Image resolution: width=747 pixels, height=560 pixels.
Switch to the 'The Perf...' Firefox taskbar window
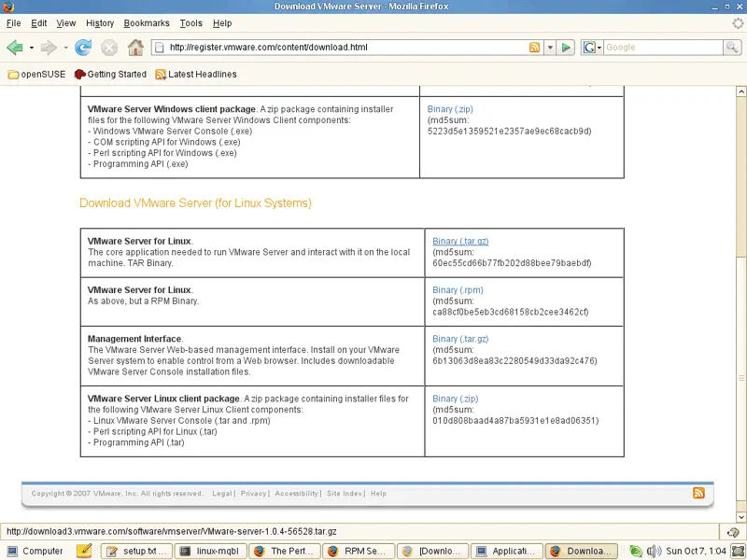[285, 551]
